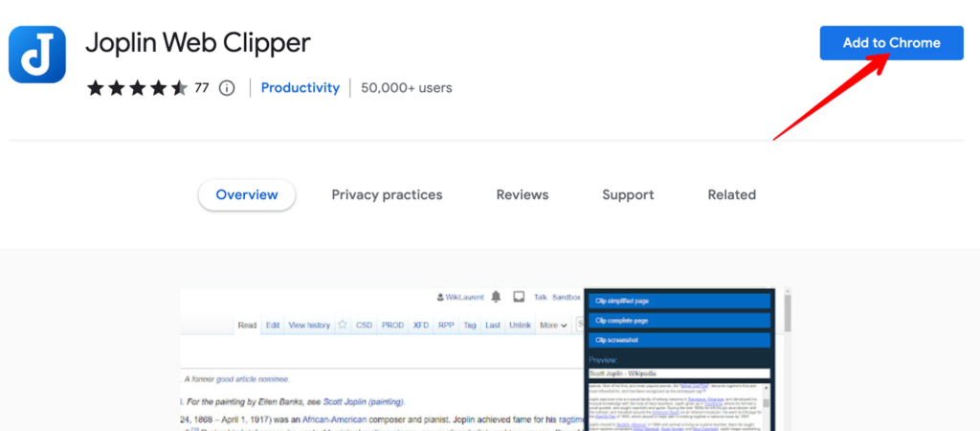Click the Clip screenshot button
The image size is (980, 431).
click(x=679, y=340)
